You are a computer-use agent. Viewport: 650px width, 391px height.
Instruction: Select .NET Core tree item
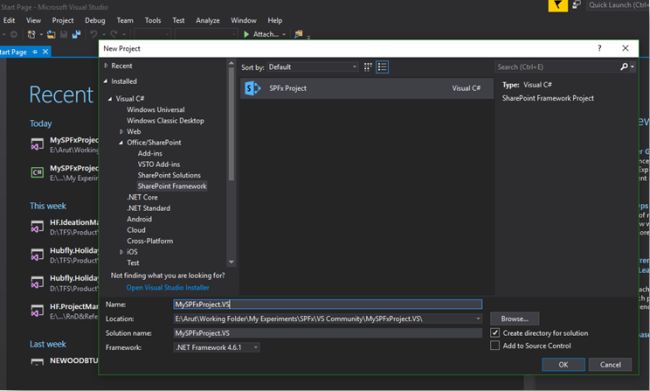pyautogui.click(x=142, y=197)
